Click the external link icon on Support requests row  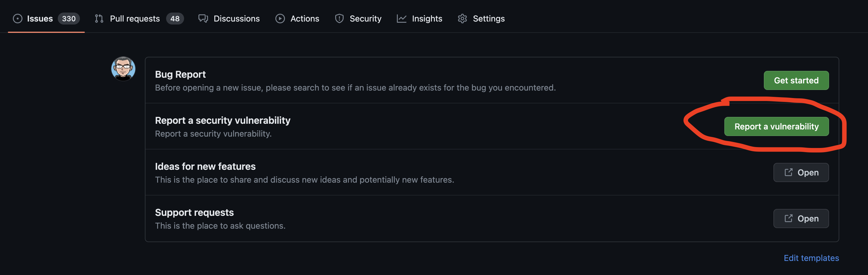789,219
